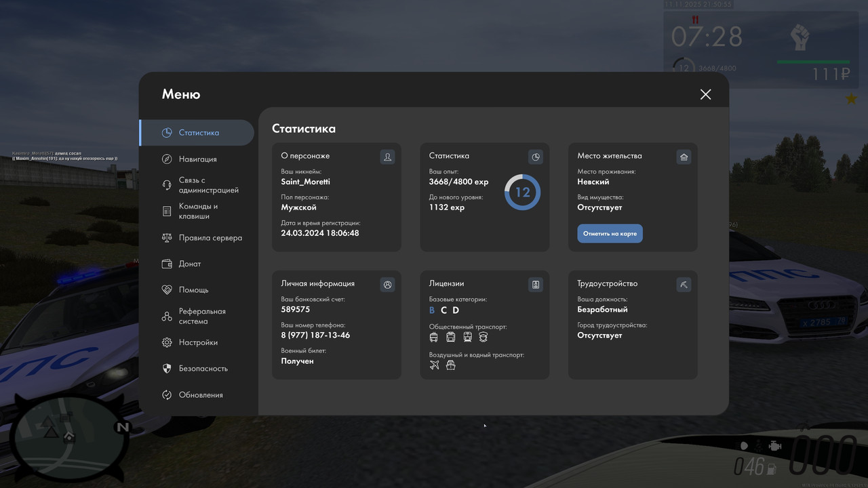Click the boat license icon

[x=451, y=365]
